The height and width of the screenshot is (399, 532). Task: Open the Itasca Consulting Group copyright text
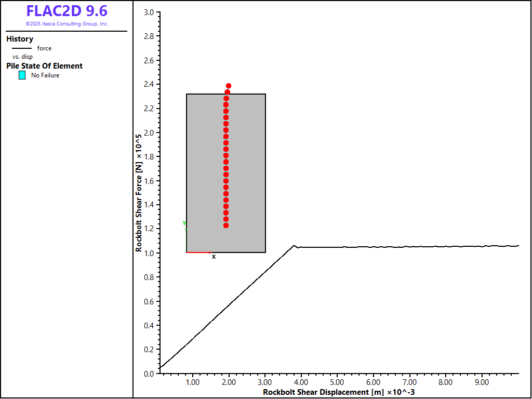pos(66,24)
